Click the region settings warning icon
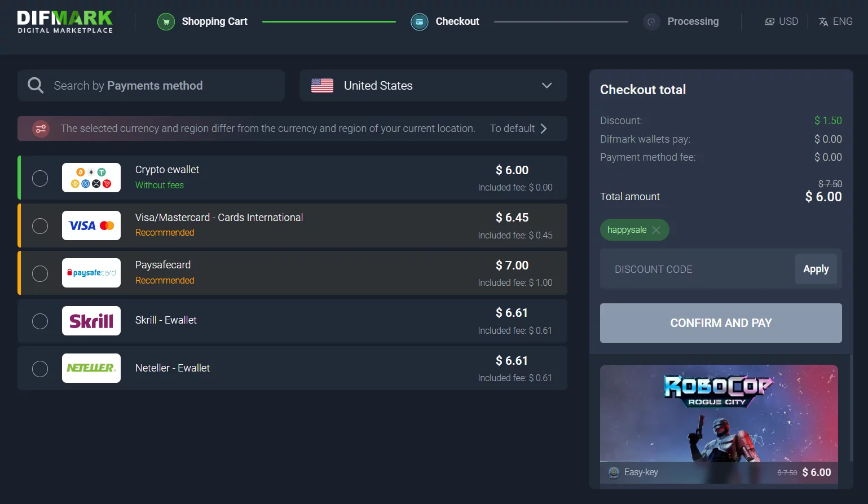The height and width of the screenshot is (504, 868). coord(41,129)
